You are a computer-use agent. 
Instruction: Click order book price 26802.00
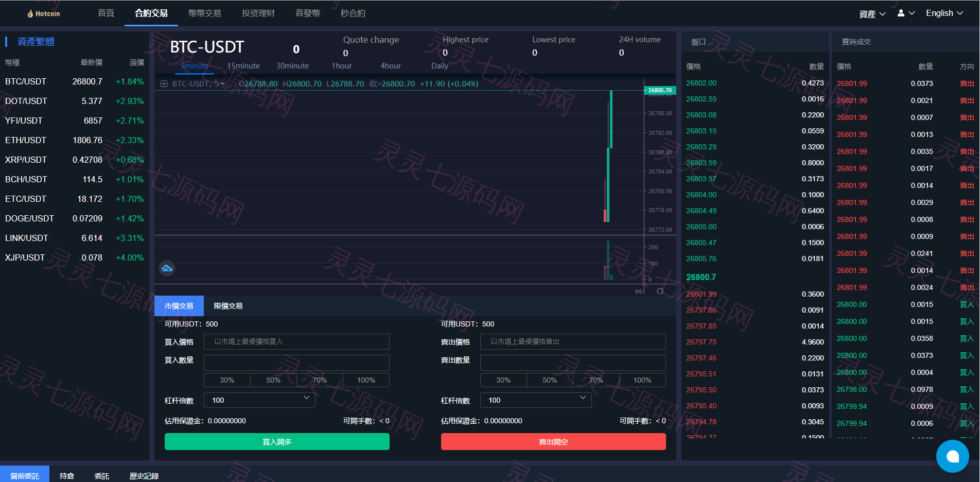(x=701, y=83)
